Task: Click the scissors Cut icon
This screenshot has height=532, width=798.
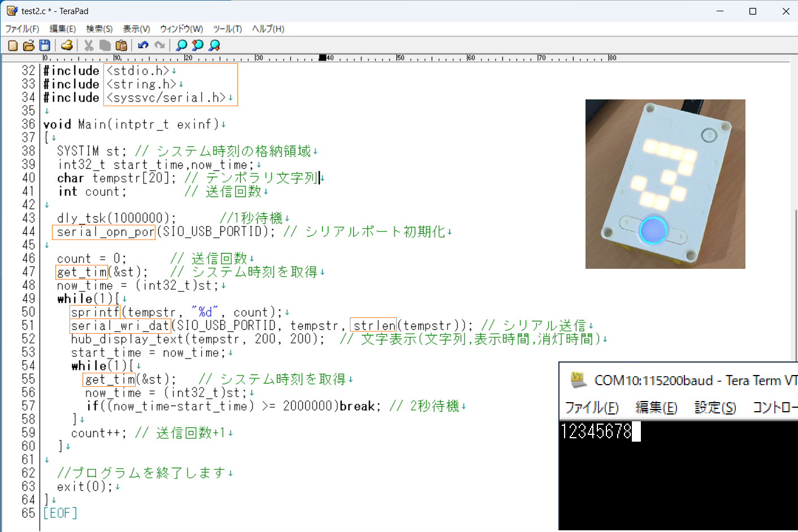Action: pyautogui.click(x=89, y=46)
